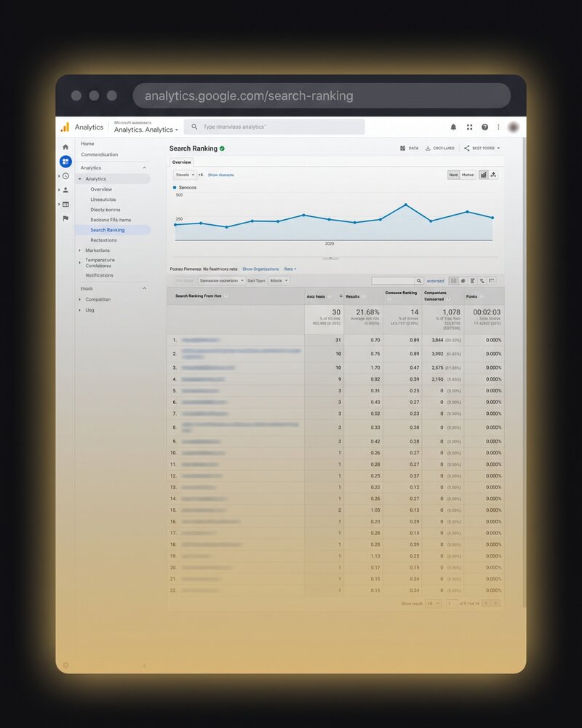Click the table icon in left rail
Screen dimensions: 582x728
(66, 205)
